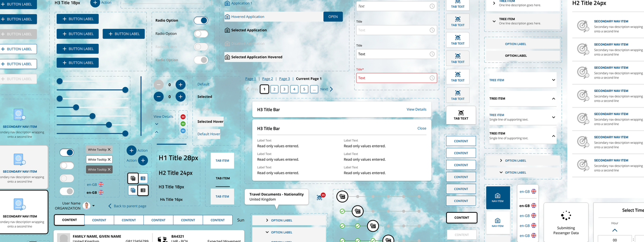Click API key step in tracker row without checkmarks
The width and height of the screenshot is (644, 242).
tap(342, 196)
